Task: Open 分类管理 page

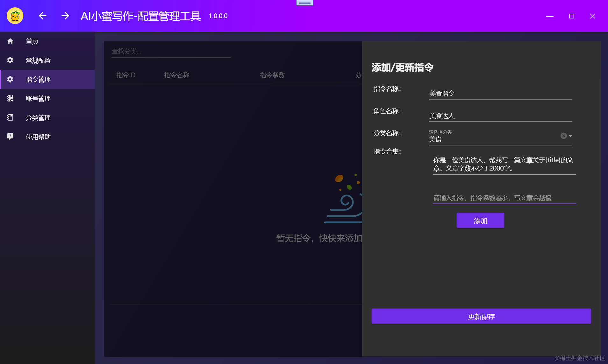Action: pyautogui.click(x=47, y=118)
